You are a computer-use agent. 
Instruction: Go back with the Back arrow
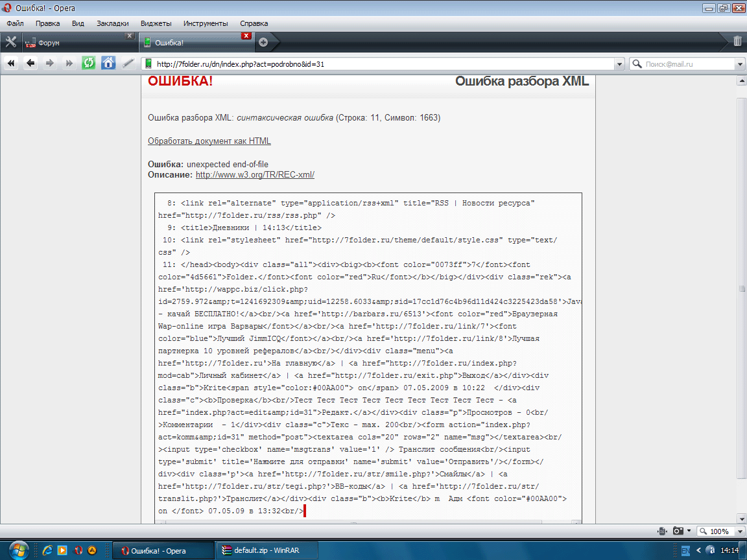coord(30,64)
